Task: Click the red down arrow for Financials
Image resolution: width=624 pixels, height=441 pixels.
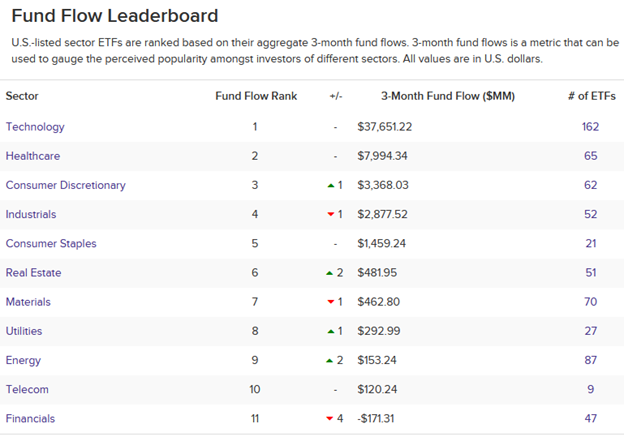Action: (329, 418)
